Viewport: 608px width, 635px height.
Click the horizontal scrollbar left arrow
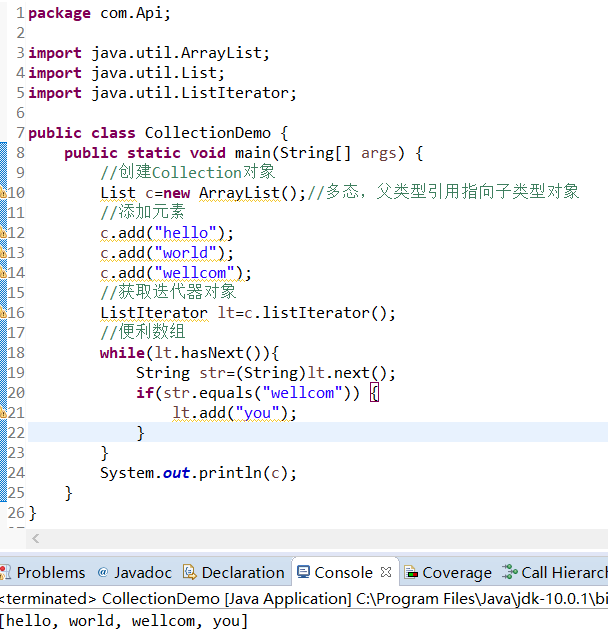pyautogui.click(x=36, y=539)
